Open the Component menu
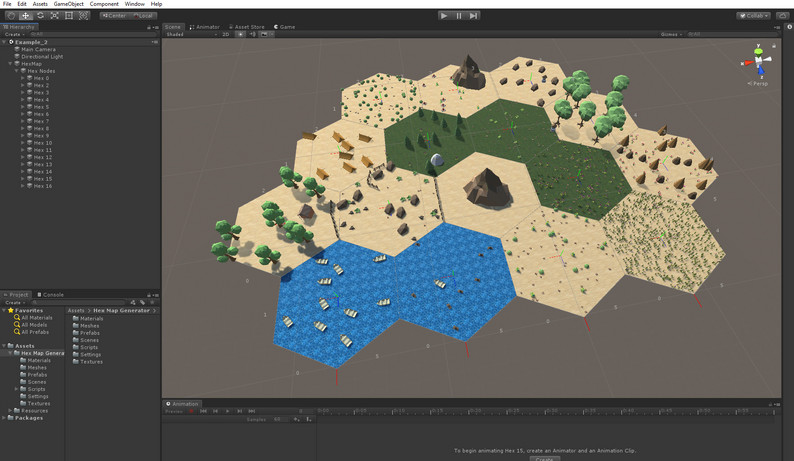Screen dimensions: 794x461 (x=104, y=4)
